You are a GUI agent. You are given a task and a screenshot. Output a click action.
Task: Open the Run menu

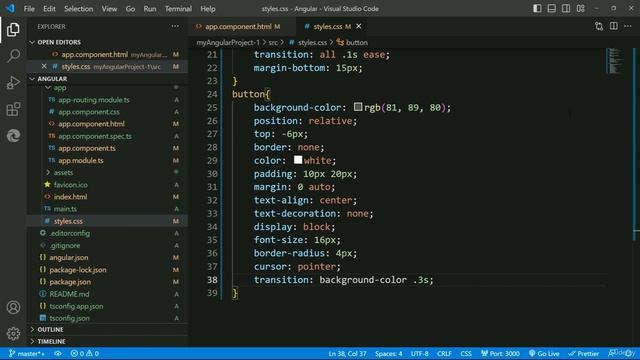coord(150,9)
